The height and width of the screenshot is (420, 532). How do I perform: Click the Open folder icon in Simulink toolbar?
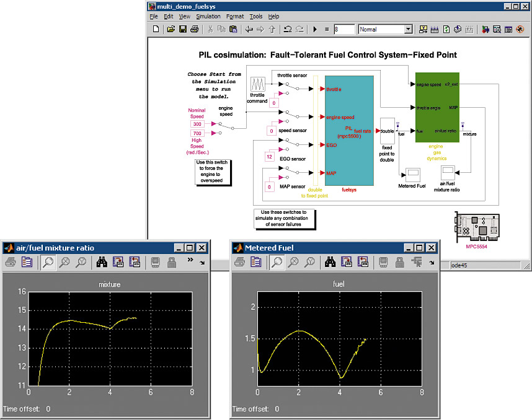(171, 29)
